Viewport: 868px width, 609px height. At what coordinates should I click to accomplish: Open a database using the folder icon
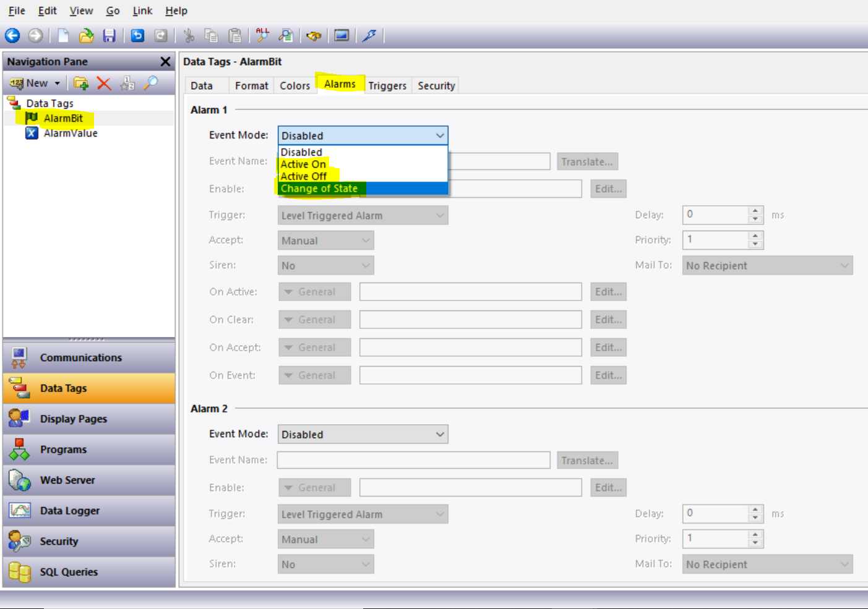tap(86, 36)
